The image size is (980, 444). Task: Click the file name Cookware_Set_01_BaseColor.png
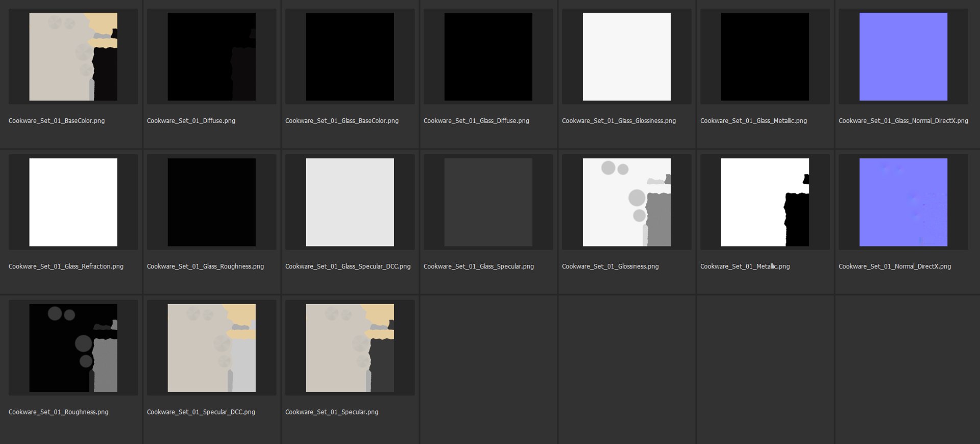(57, 121)
